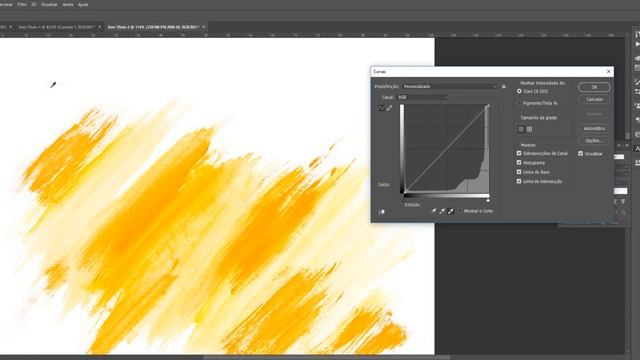
Task: Pick the white point eyedropper
Action: click(451, 211)
